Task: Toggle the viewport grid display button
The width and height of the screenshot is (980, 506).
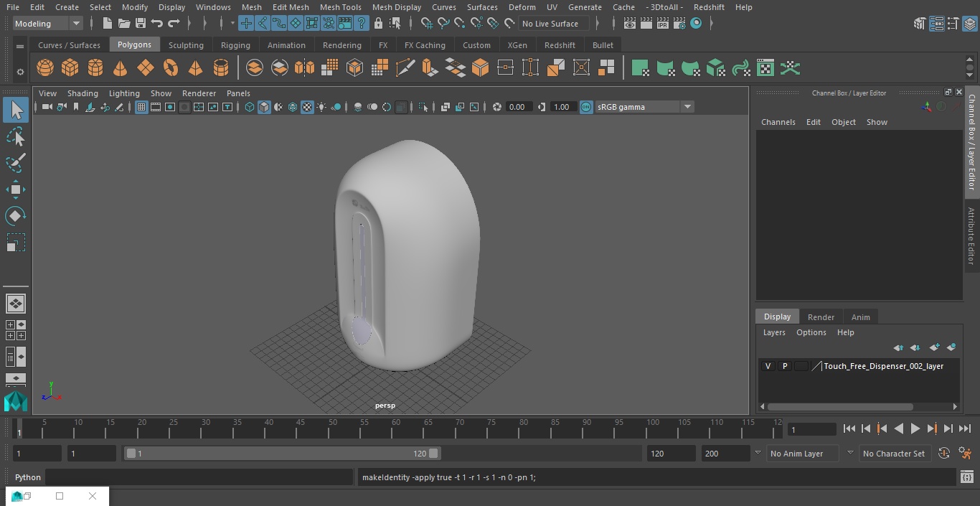Action: [141, 107]
